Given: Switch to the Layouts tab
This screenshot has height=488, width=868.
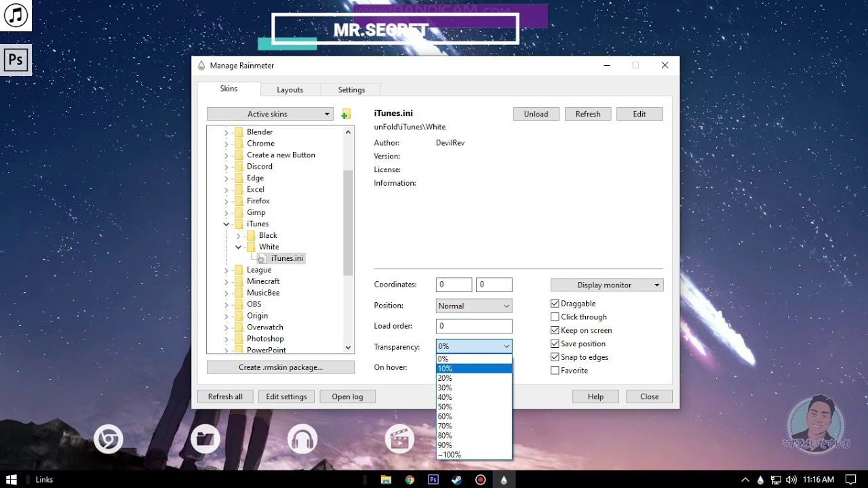Looking at the screenshot, I should 290,89.
